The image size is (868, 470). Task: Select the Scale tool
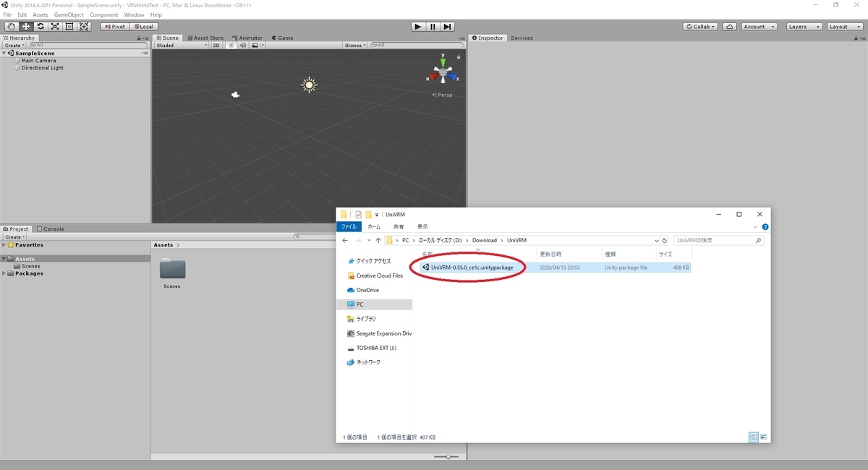point(55,27)
